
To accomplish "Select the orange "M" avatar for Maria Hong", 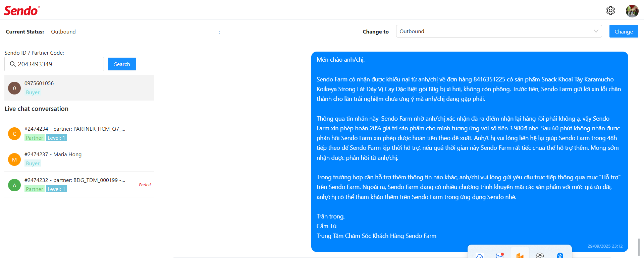I will (14, 159).
